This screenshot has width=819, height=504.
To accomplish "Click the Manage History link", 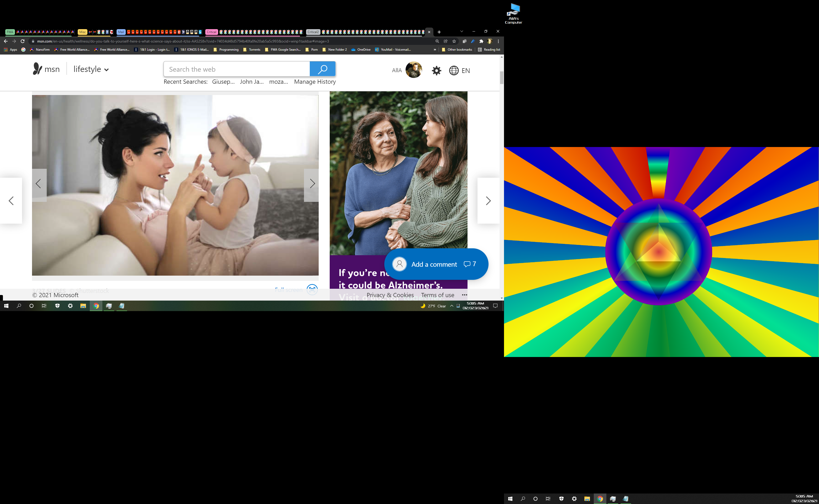I will (x=315, y=82).
